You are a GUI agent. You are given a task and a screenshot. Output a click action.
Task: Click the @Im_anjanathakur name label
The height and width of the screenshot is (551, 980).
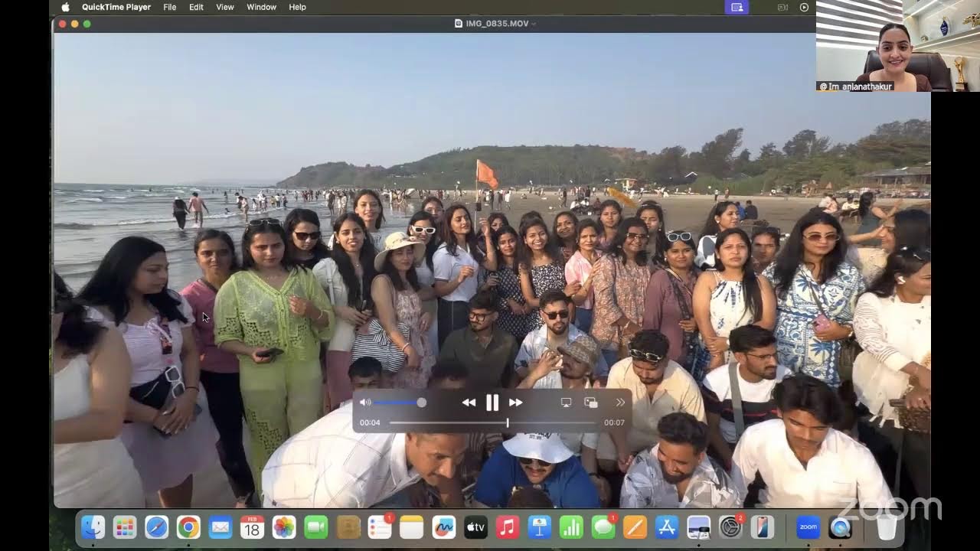pos(856,86)
